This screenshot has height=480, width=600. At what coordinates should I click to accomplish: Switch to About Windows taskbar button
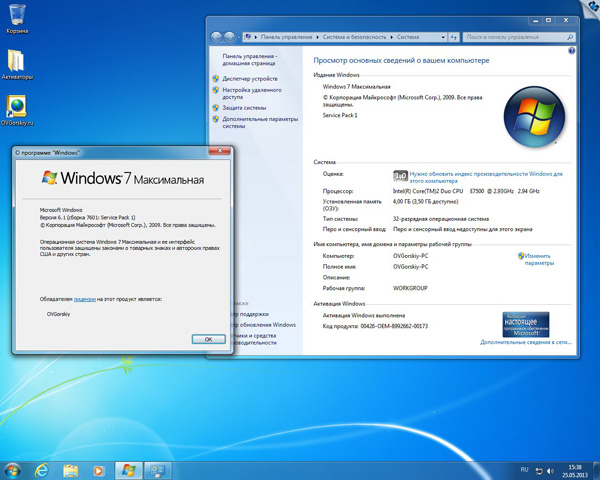click(129, 470)
